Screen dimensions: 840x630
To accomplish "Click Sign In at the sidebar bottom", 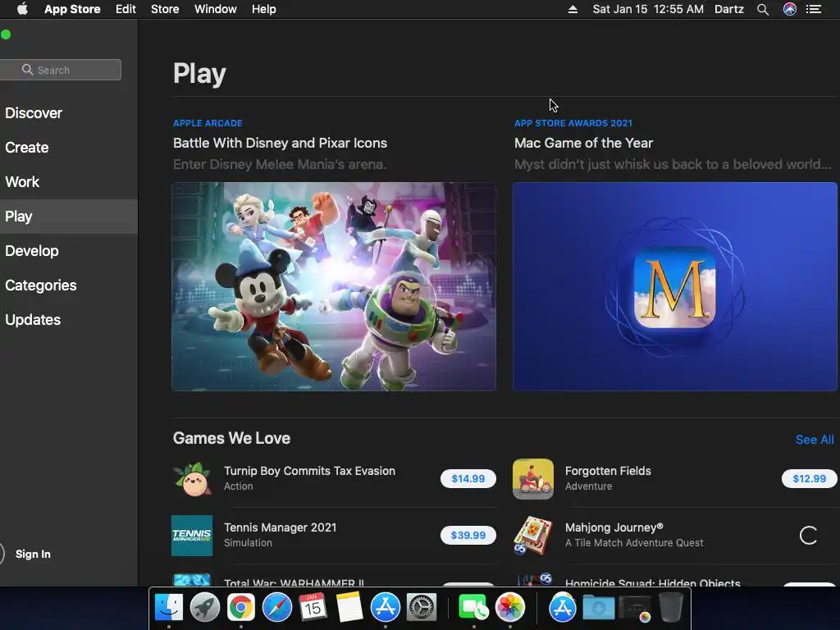I will 33,554.
